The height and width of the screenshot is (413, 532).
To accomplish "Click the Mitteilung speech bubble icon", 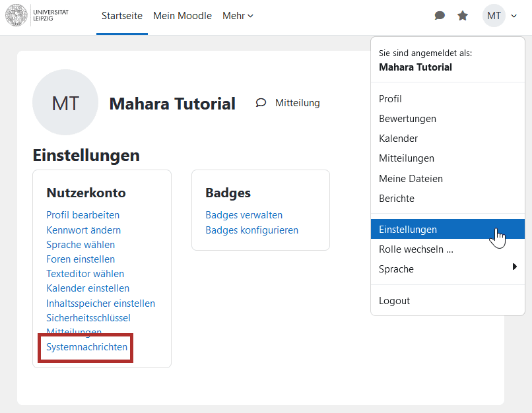I will point(261,102).
